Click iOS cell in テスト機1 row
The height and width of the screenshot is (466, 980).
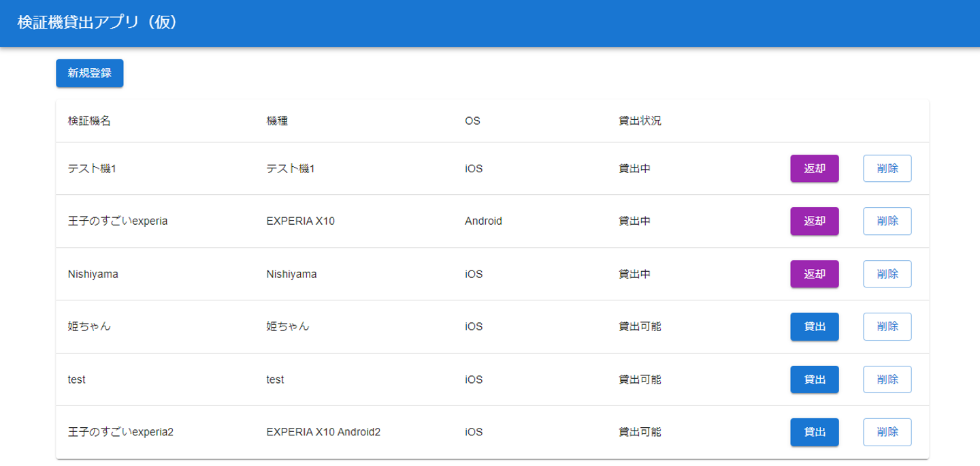[x=474, y=168]
